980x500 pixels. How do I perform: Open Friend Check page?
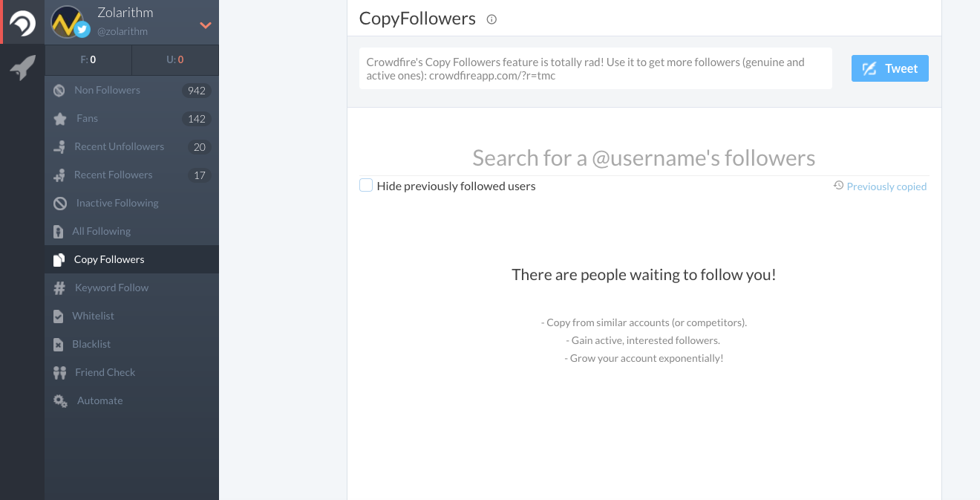pos(131,372)
